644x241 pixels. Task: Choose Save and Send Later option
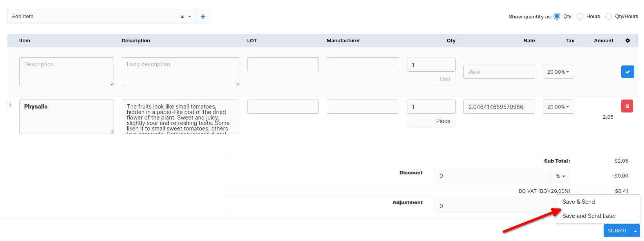pyautogui.click(x=589, y=216)
